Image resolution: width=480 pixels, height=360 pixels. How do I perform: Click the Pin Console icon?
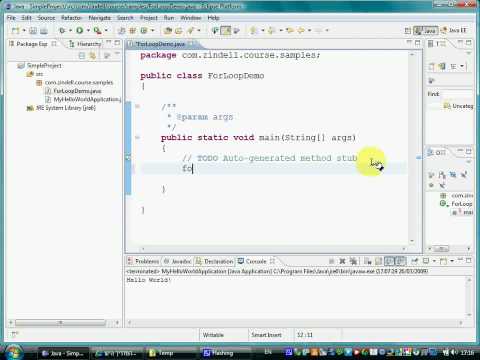415,261
